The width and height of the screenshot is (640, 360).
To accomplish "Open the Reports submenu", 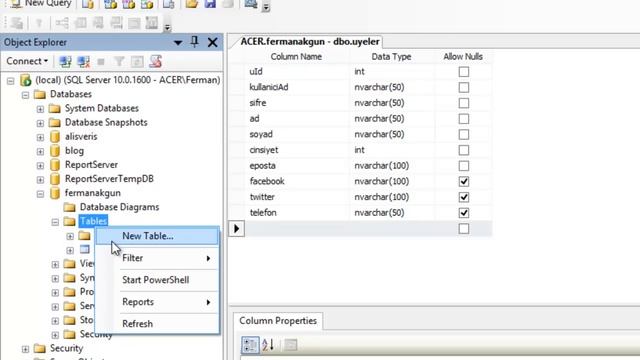I will (157, 302).
